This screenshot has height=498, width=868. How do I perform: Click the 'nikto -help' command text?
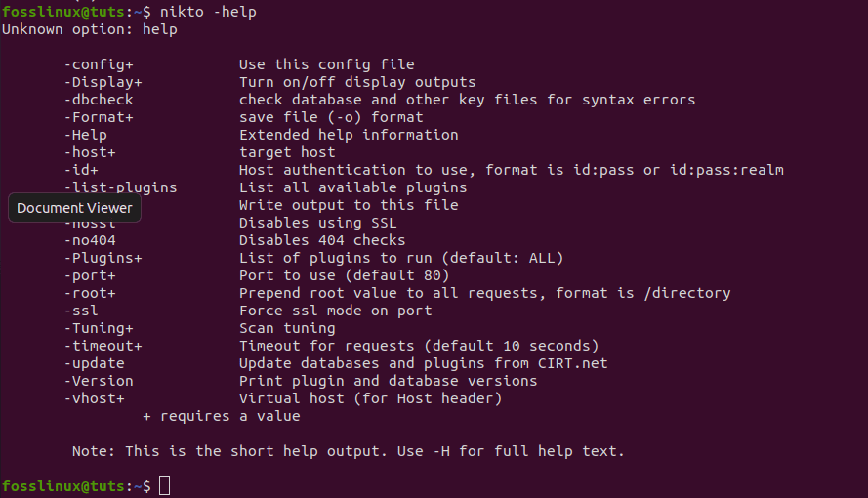point(208,12)
